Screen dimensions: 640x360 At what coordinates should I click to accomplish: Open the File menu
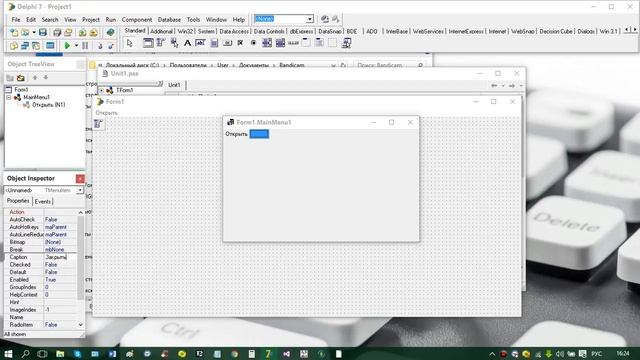(x=16, y=20)
